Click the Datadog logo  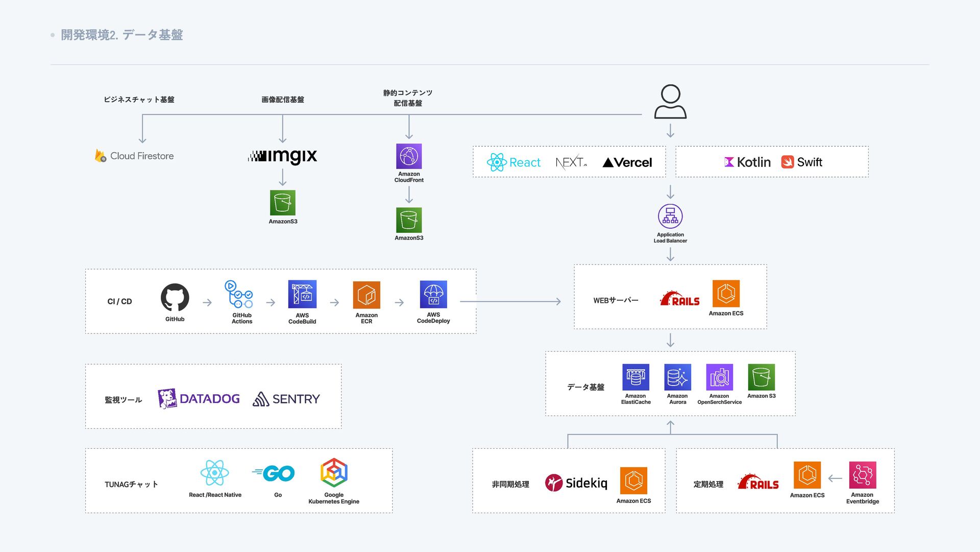point(199,399)
